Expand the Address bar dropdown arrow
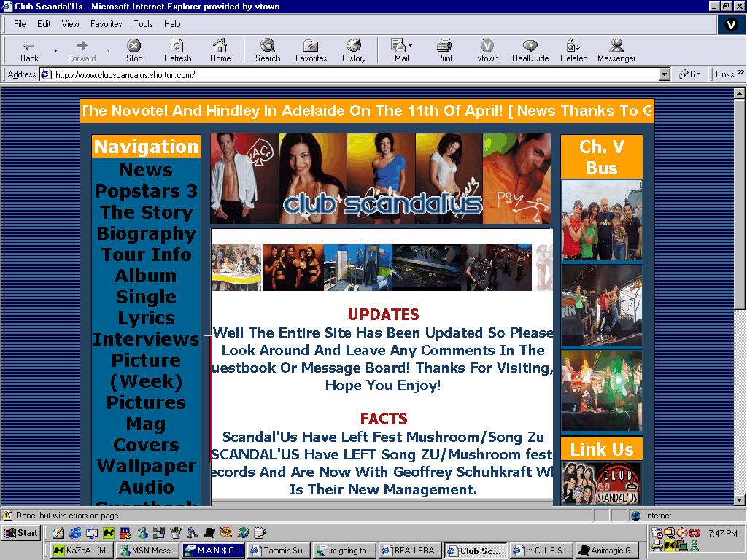The height and width of the screenshot is (560, 747). coord(664,74)
